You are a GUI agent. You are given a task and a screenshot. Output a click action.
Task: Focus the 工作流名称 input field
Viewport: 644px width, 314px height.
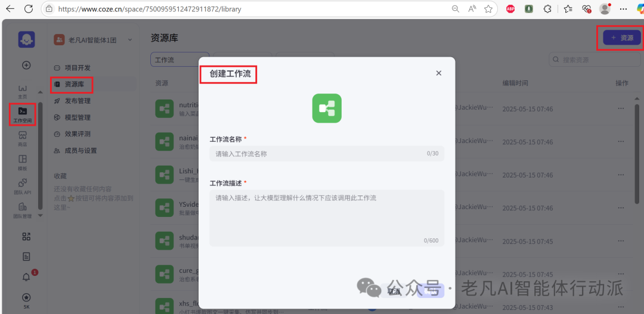tap(327, 154)
